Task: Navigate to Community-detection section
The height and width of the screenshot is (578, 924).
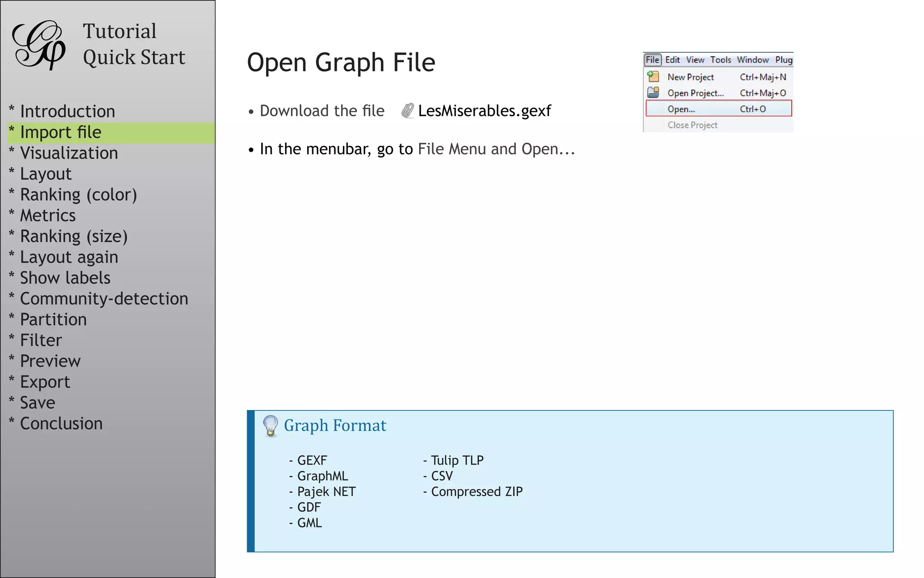Action: [x=104, y=299]
